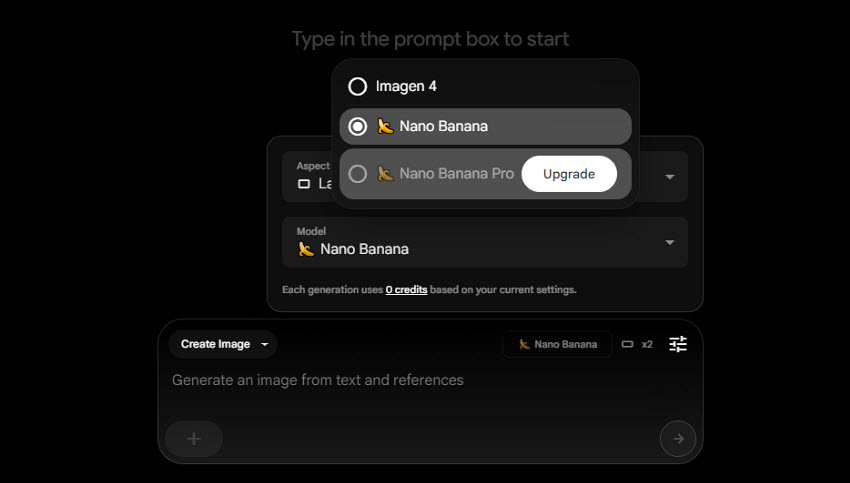Click the 'Type in the prompt box to start' text
Screen dimensions: 850x483
tap(430, 39)
